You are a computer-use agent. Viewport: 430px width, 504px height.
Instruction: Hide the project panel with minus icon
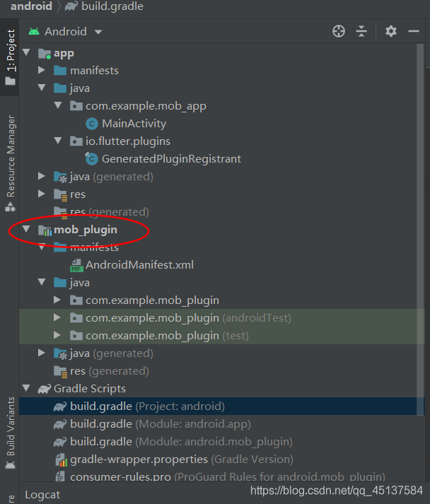(414, 31)
